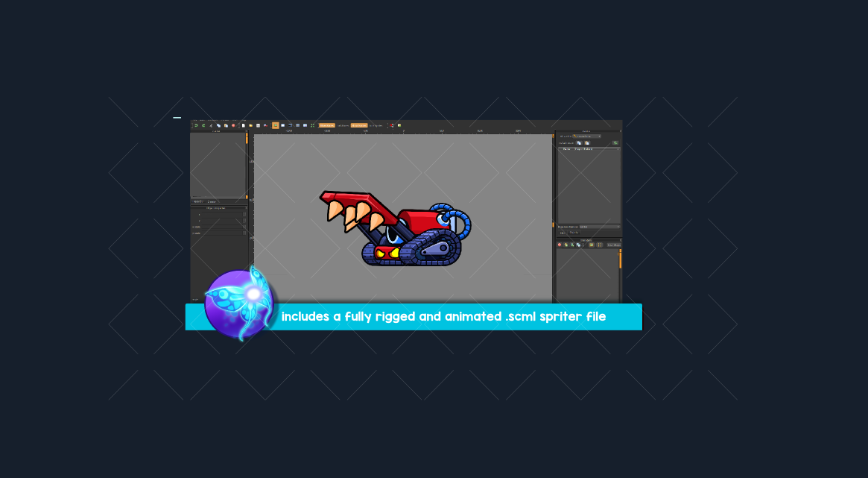Click the third hierarchy toolbar icon with green plus
This screenshot has height=478, width=868.
[x=572, y=245]
